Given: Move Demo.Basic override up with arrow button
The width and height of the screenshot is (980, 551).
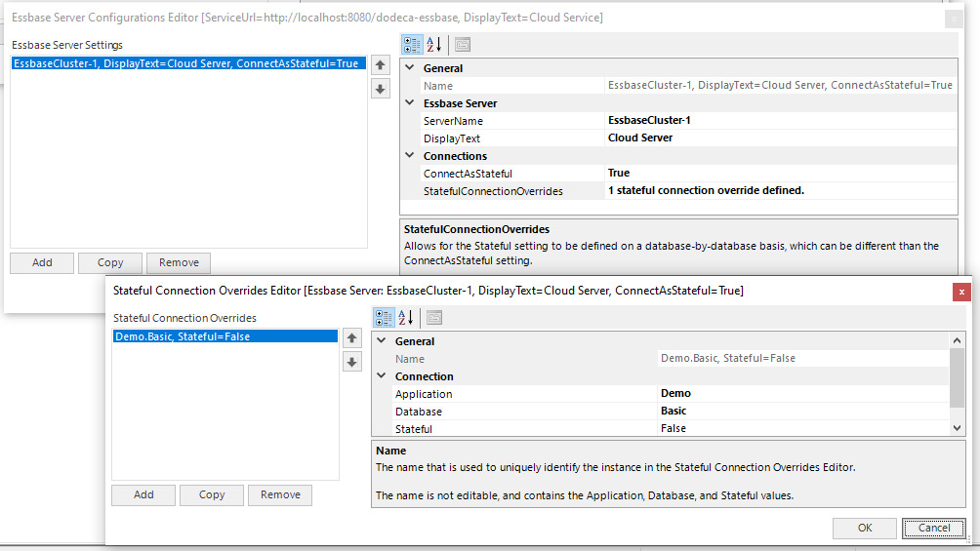Looking at the screenshot, I should point(351,338).
